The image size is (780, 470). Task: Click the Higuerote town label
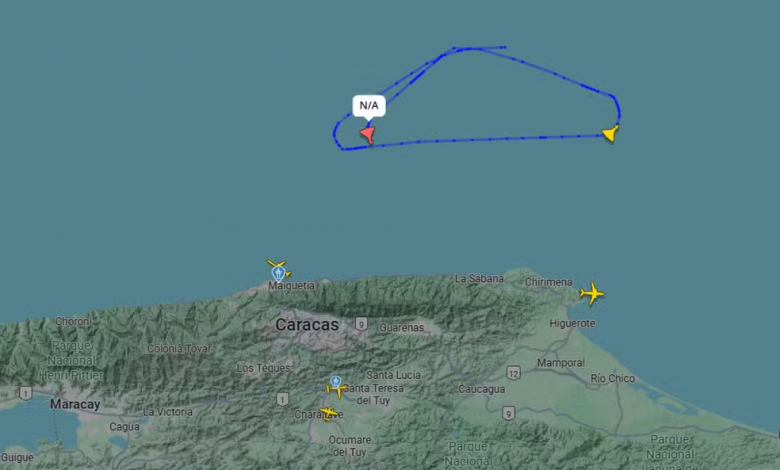(x=572, y=323)
